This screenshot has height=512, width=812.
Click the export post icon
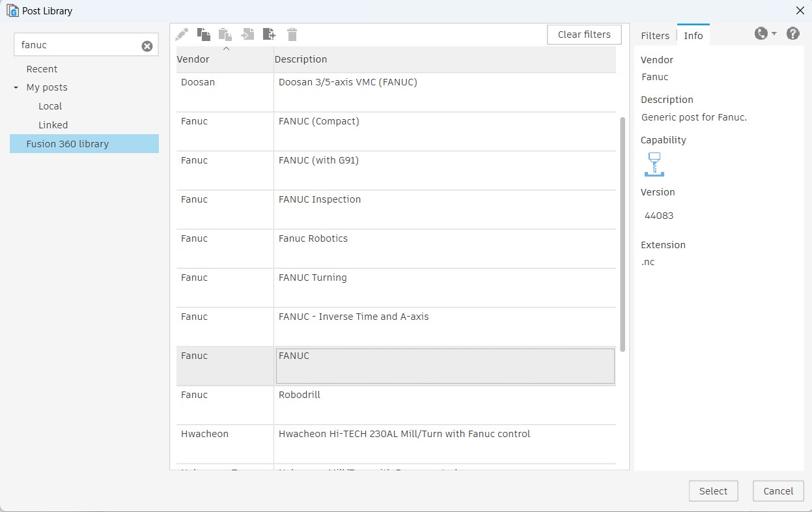click(270, 34)
